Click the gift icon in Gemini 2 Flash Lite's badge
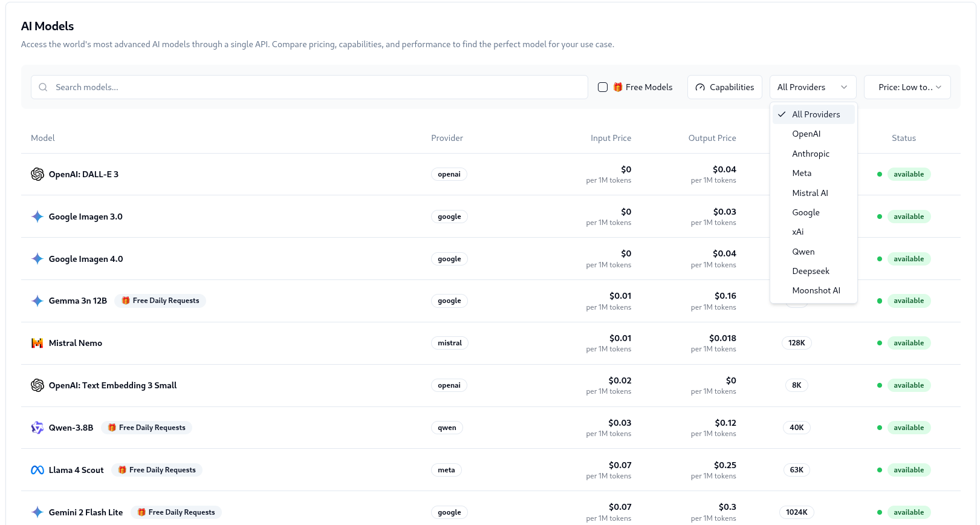This screenshot has width=980, height=525. pyautogui.click(x=141, y=512)
